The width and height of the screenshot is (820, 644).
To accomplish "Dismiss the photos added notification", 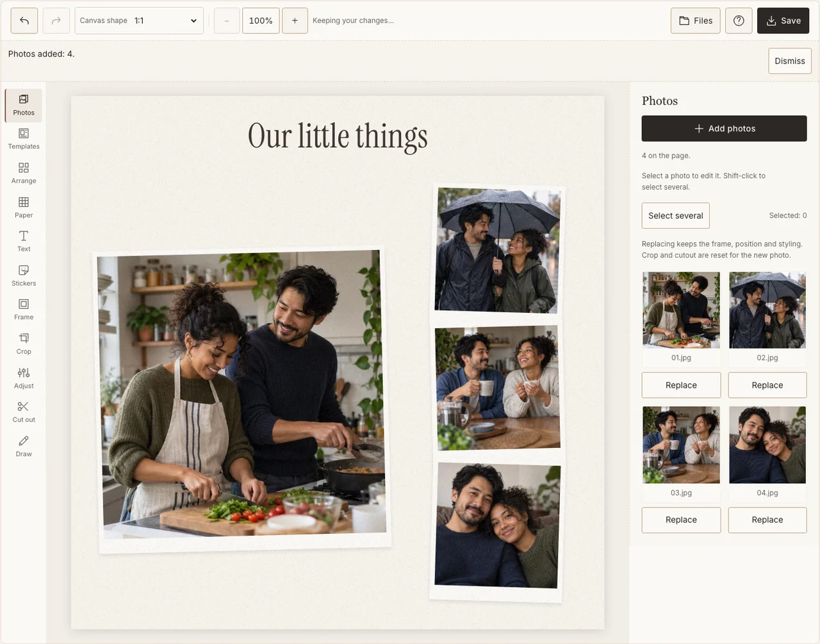I will pyautogui.click(x=790, y=61).
